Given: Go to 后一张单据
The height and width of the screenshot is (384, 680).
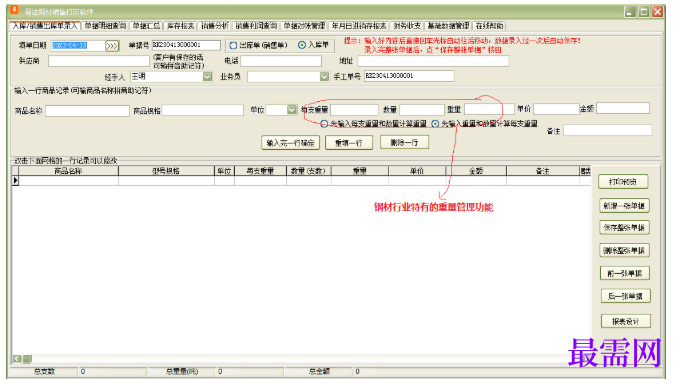Looking at the screenshot, I should point(625,296).
